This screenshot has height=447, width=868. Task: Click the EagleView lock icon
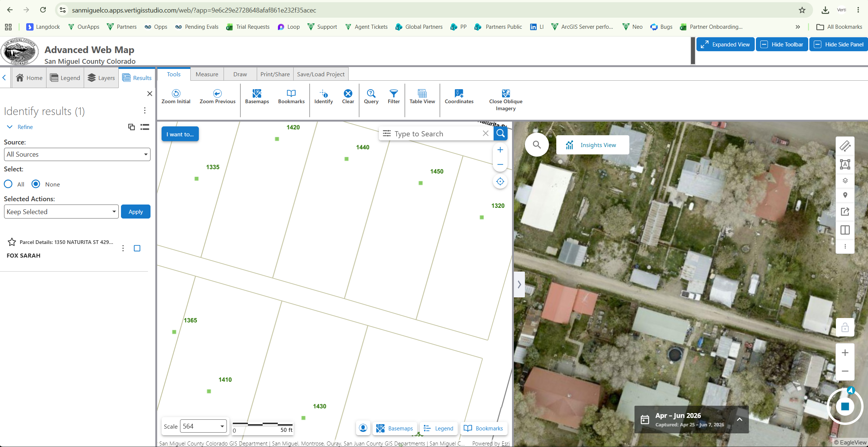[x=845, y=327]
